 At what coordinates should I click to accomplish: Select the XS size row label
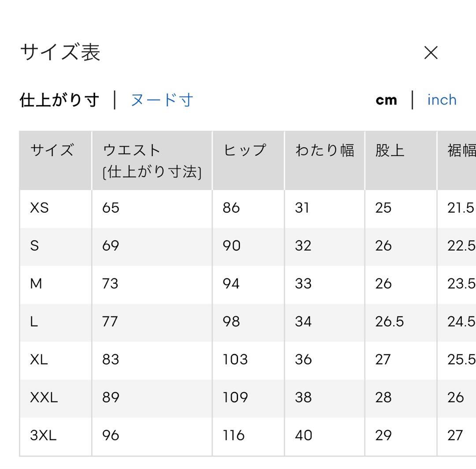(x=39, y=208)
